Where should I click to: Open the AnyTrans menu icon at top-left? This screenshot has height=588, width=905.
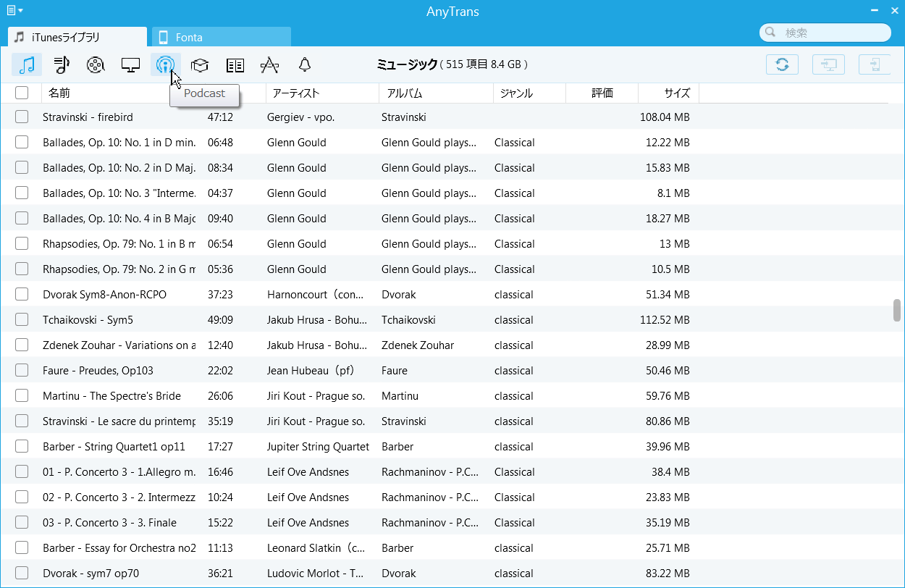click(x=14, y=10)
